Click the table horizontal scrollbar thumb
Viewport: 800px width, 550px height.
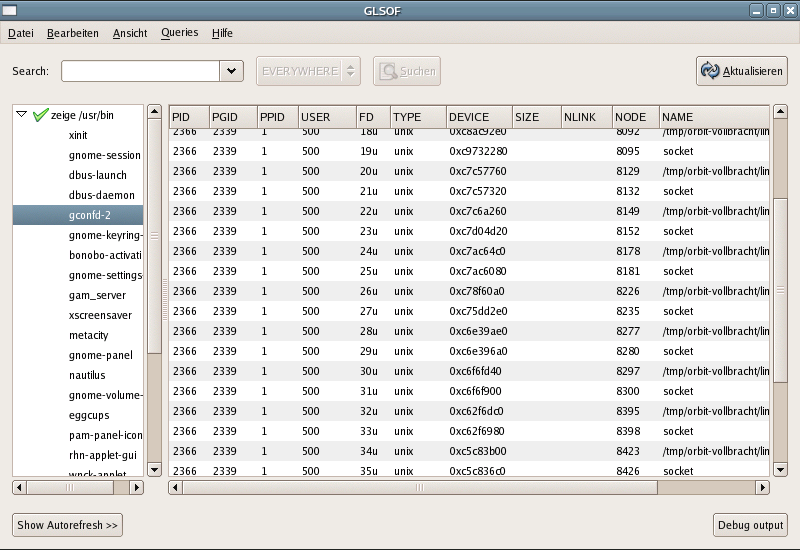pos(420,487)
